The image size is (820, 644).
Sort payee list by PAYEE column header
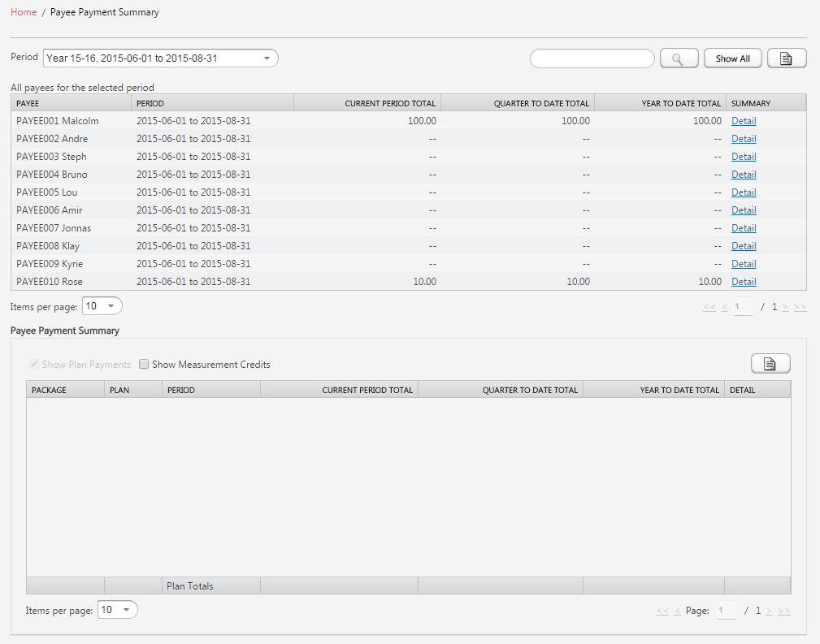tap(72, 103)
